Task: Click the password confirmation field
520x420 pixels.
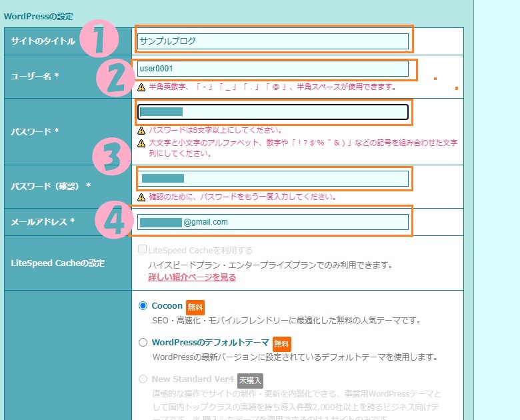Action: tap(273, 179)
